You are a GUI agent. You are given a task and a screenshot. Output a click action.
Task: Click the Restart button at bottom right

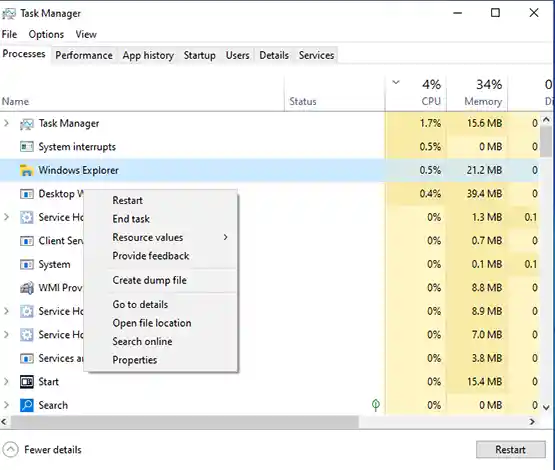pos(510,449)
